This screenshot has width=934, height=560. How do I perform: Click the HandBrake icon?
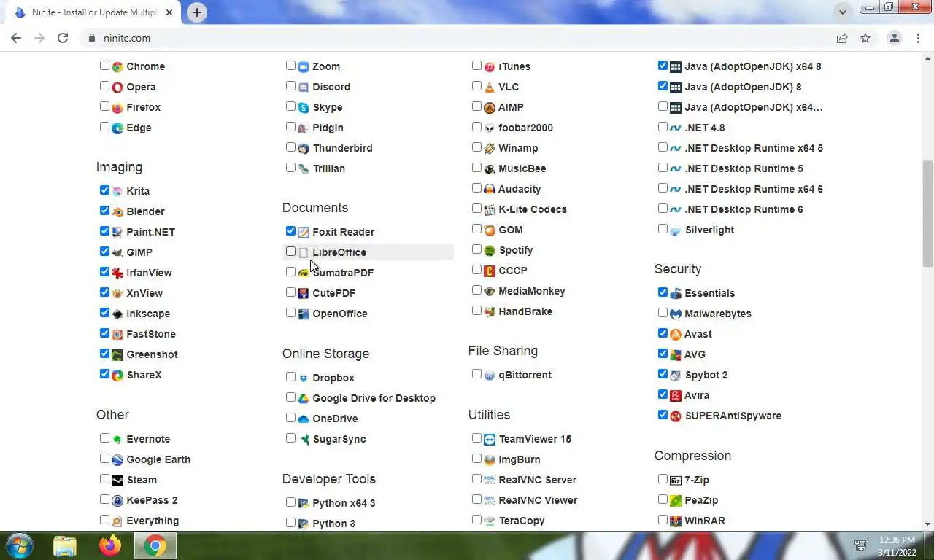click(490, 311)
